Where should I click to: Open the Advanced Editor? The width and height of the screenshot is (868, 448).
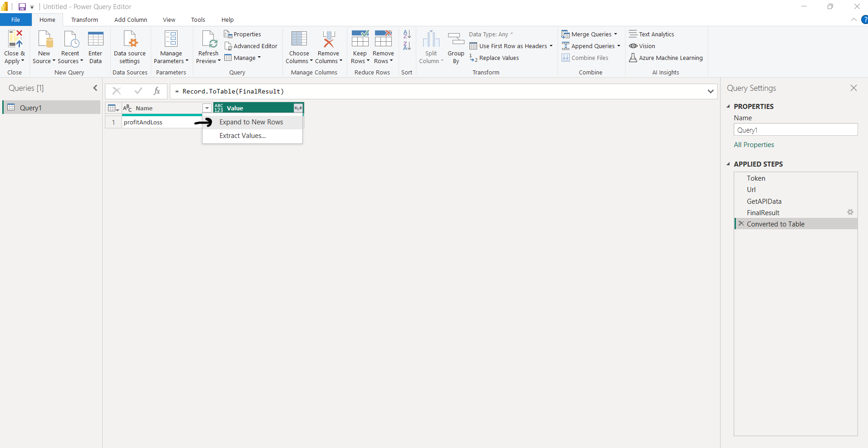[251, 46]
